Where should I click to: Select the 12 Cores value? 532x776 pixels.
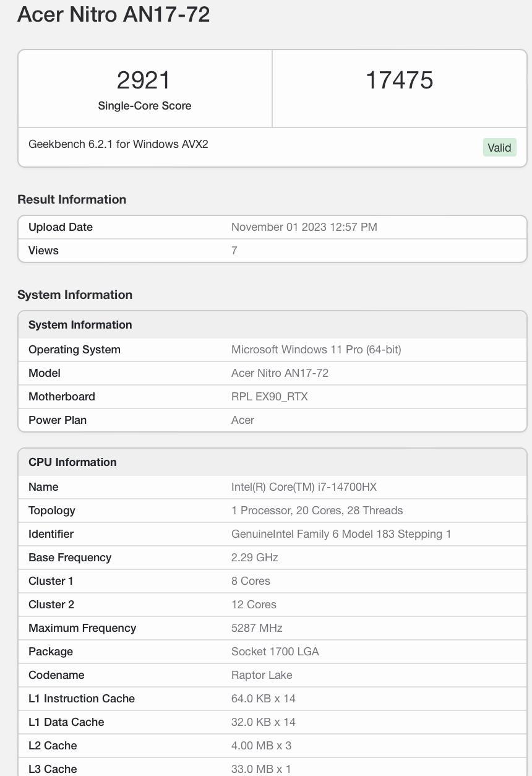[254, 605]
